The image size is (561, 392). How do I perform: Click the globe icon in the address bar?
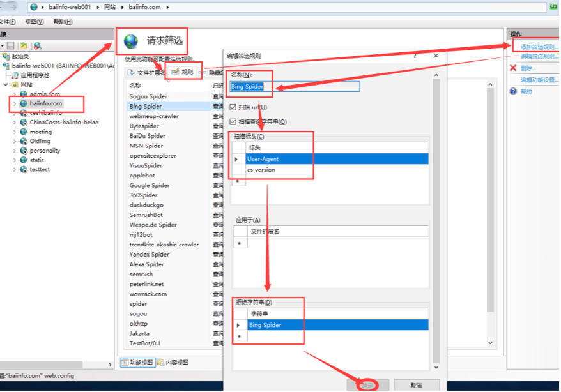pyautogui.click(x=34, y=7)
